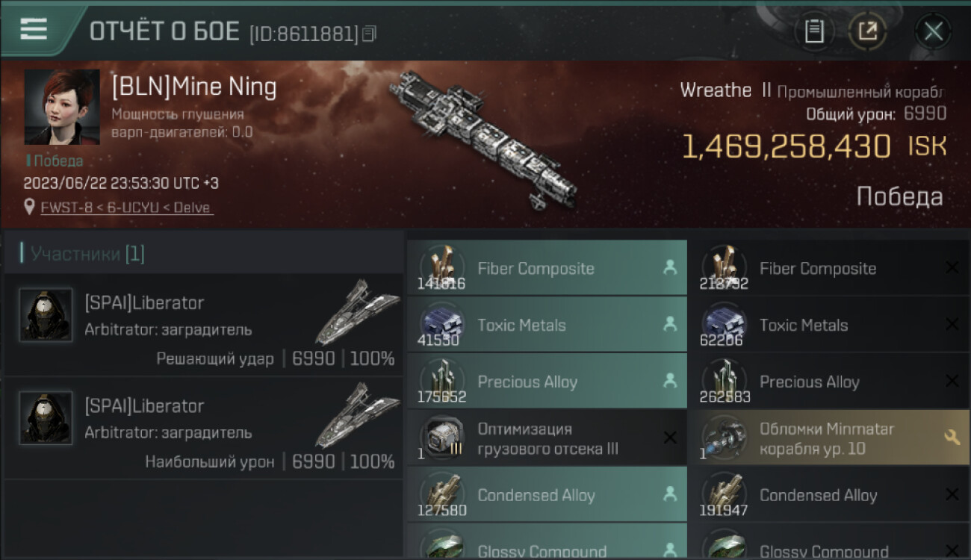Click the first Liberator participant avatar
Screen dimensions: 971x560
coord(46,314)
